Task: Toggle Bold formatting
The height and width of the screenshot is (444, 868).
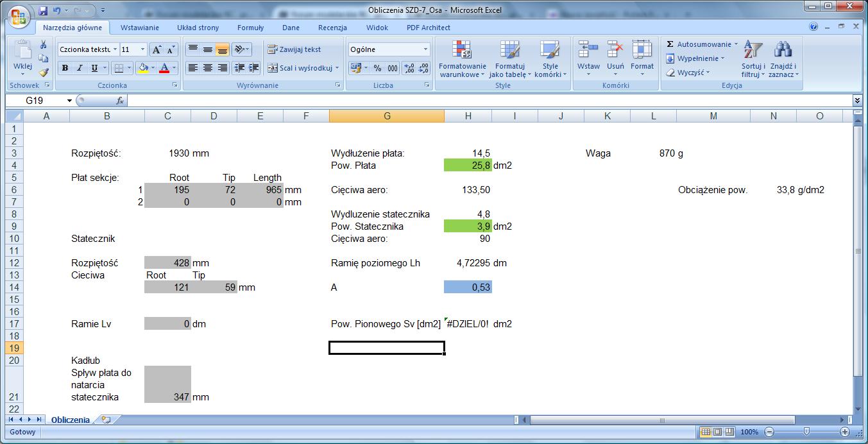Action: [65, 68]
